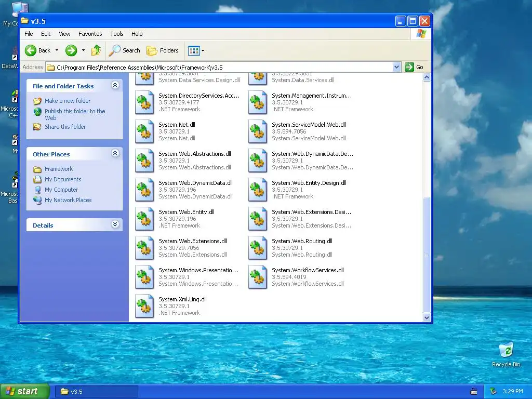Click Publish this folder to the Web

[75, 114]
